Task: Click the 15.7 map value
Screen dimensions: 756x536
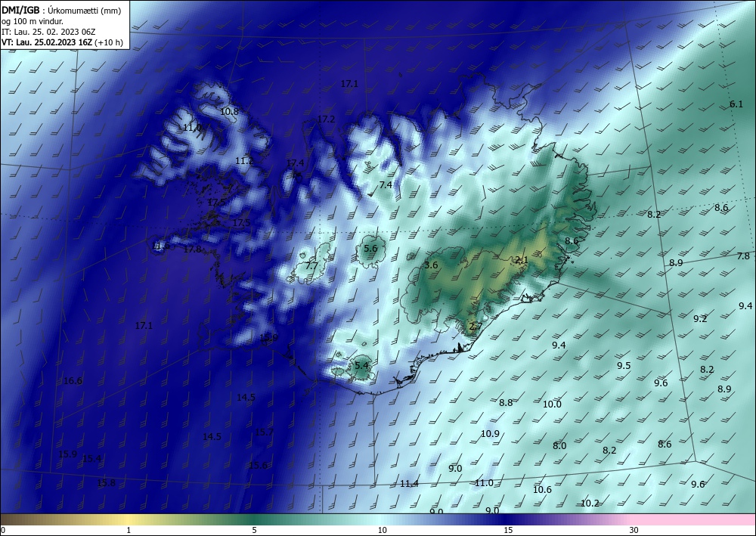Action: tap(264, 432)
